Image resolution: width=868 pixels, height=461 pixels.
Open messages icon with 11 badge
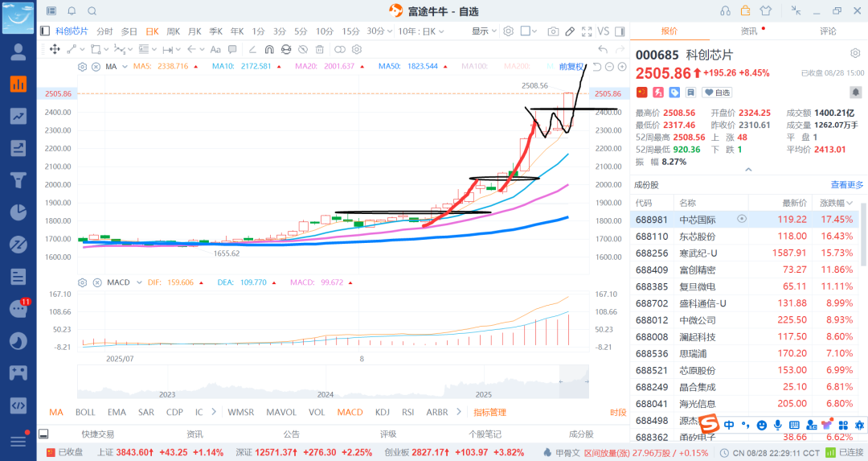point(18,309)
